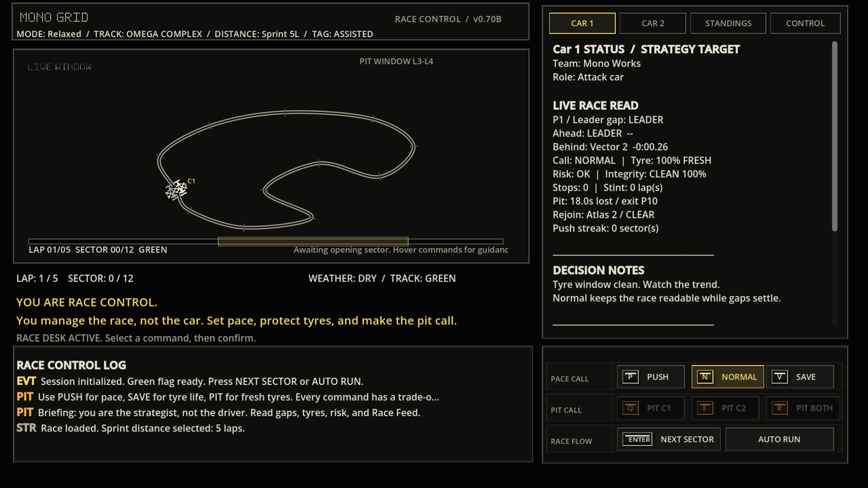The height and width of the screenshot is (488, 868).
Task: Switch to the CONTROL tab
Action: click(x=805, y=23)
